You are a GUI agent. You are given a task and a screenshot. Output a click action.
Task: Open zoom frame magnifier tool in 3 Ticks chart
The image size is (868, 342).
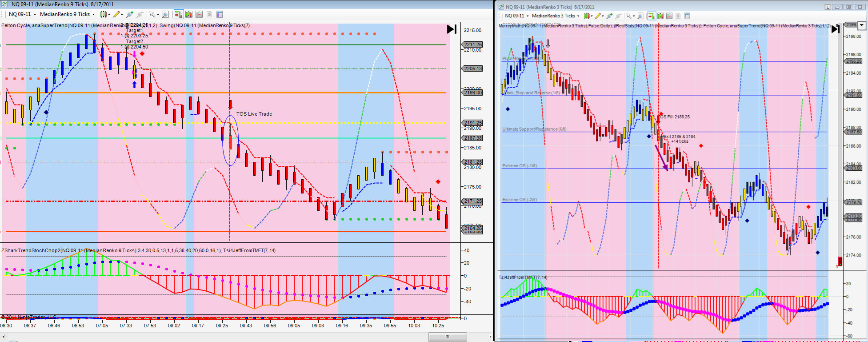coord(640,16)
